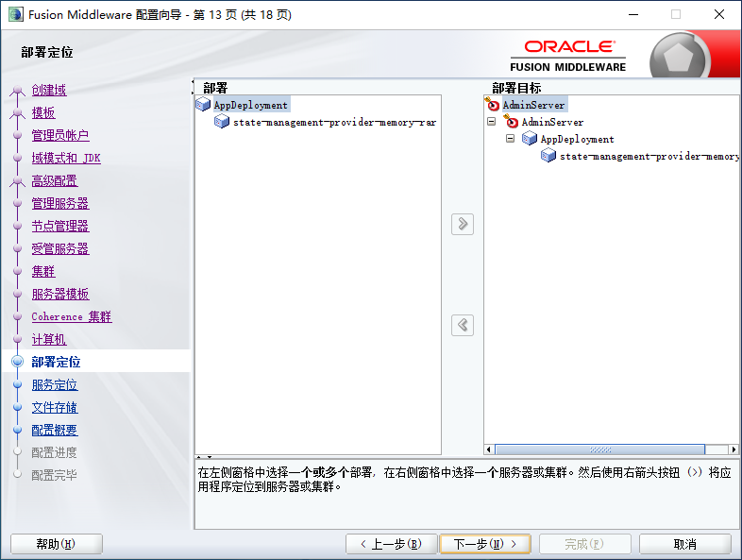Image resolution: width=742 pixels, height=560 pixels.
Task: Close the configuration wizard window
Action: point(718,14)
